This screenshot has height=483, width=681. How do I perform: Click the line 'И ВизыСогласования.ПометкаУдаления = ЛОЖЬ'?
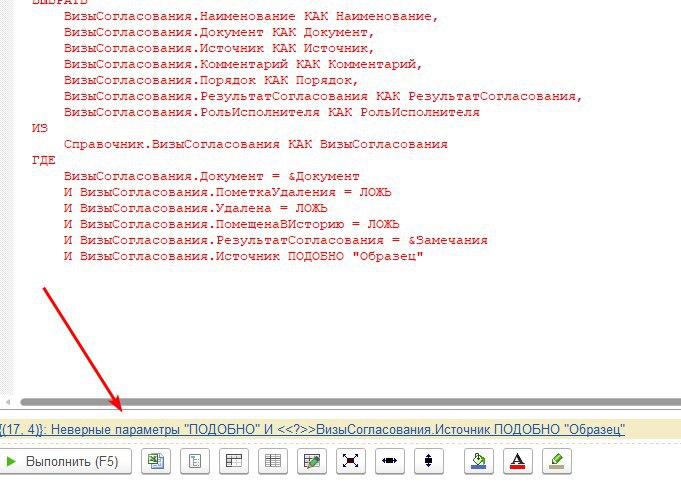coord(228,192)
